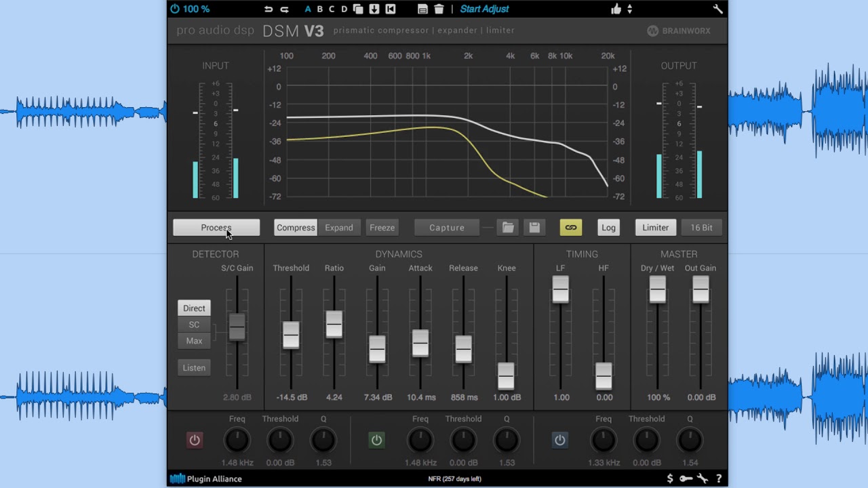The height and width of the screenshot is (488, 868).
Task: Toggle the Limiter button
Action: click(655, 228)
